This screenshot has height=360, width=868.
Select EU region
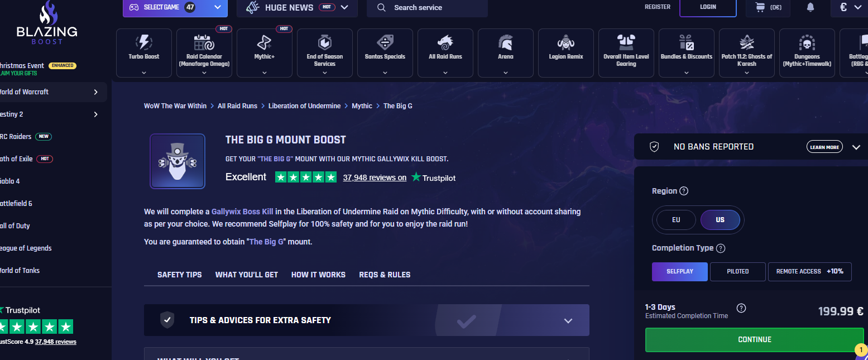tap(676, 220)
